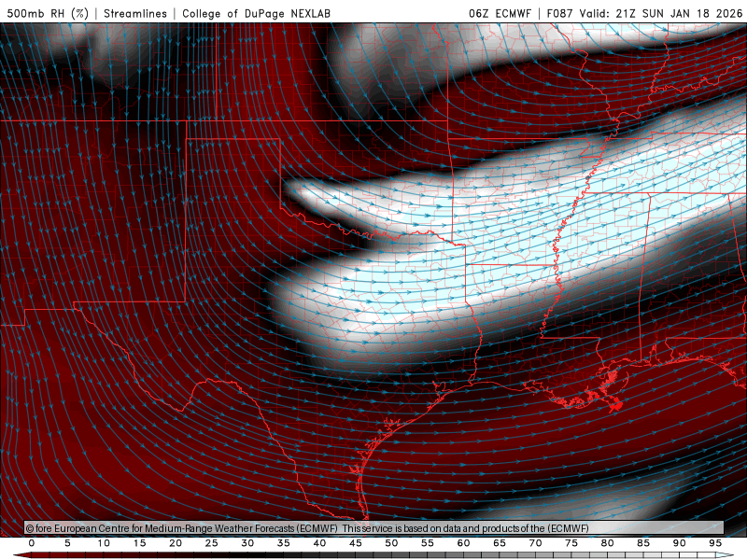The height and width of the screenshot is (560, 747).
Task: Click the "20" value on the color scale
Action: tap(176, 543)
